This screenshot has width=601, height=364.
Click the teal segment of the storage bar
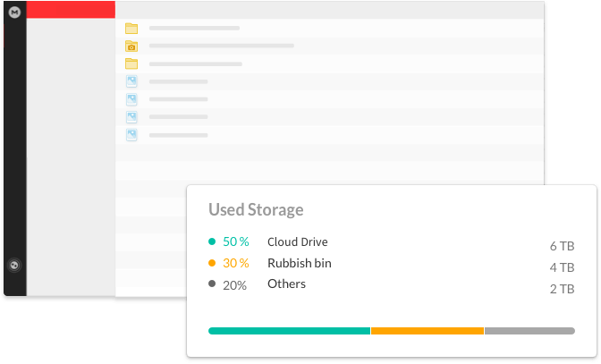(289, 331)
